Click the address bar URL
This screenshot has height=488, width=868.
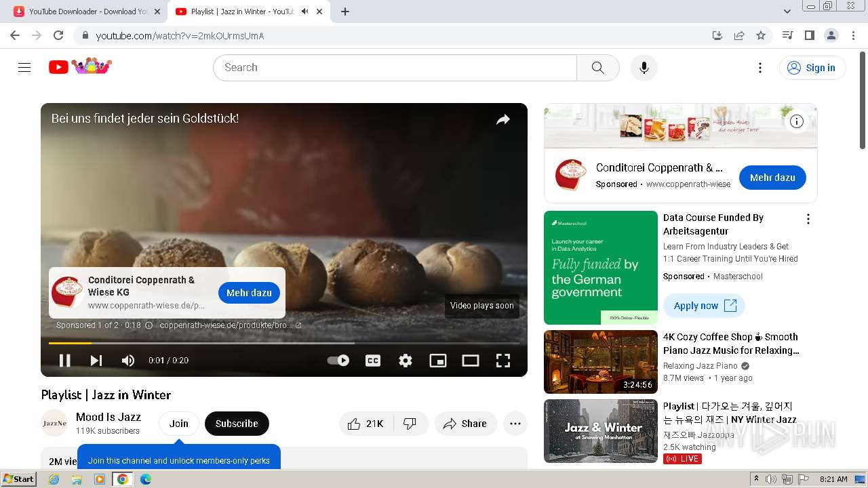(x=180, y=36)
